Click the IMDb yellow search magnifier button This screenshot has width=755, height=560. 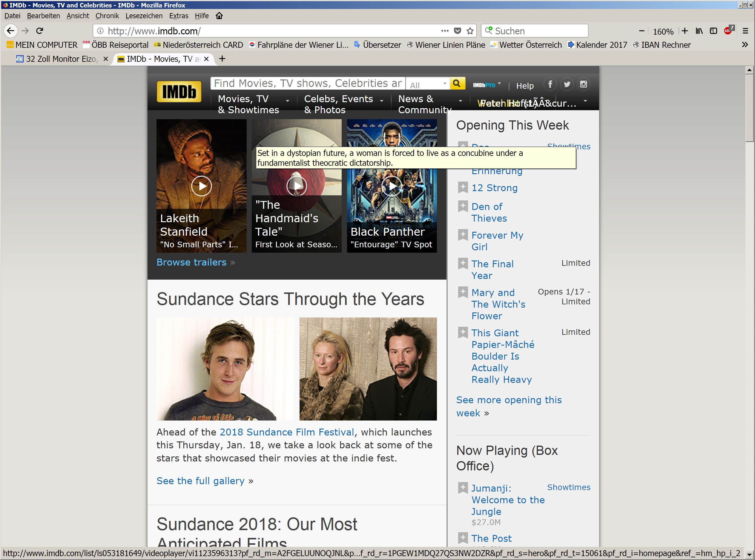coord(456,83)
